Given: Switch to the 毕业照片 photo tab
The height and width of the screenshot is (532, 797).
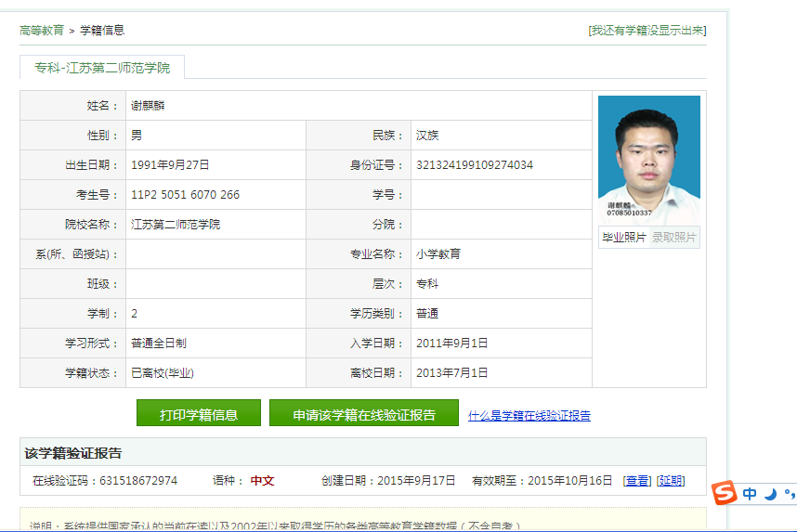Looking at the screenshot, I should 623,238.
